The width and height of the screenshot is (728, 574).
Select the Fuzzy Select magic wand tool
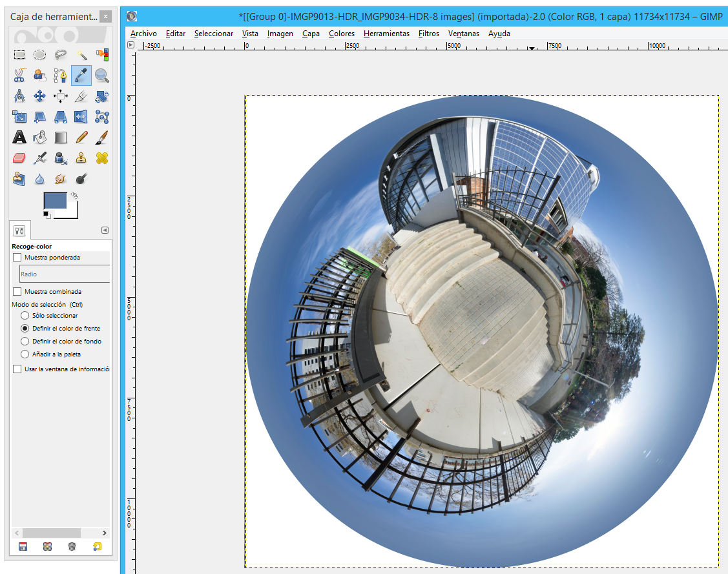81,55
